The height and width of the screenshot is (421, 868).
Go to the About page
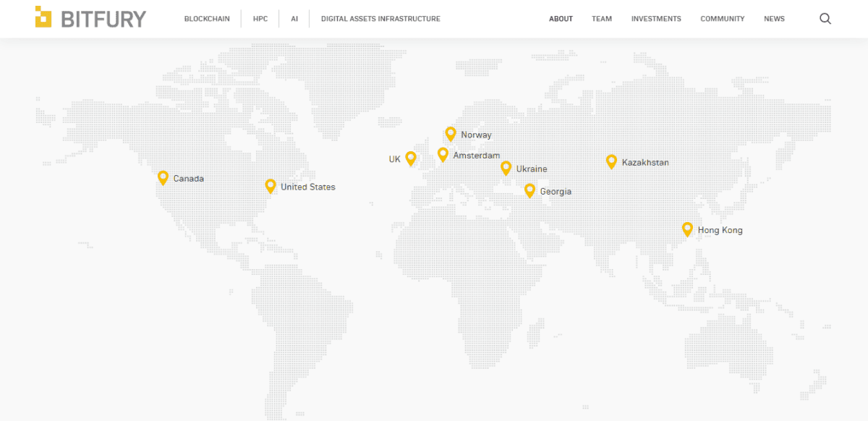tap(561, 19)
